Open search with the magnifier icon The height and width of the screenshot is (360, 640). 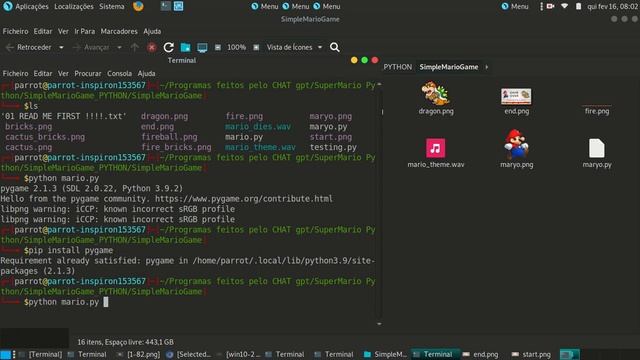coord(335,47)
